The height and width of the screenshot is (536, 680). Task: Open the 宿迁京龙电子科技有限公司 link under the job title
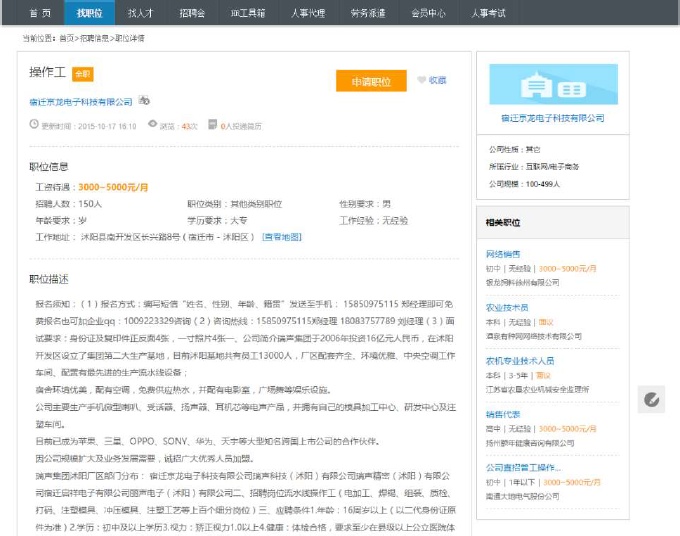(x=81, y=102)
